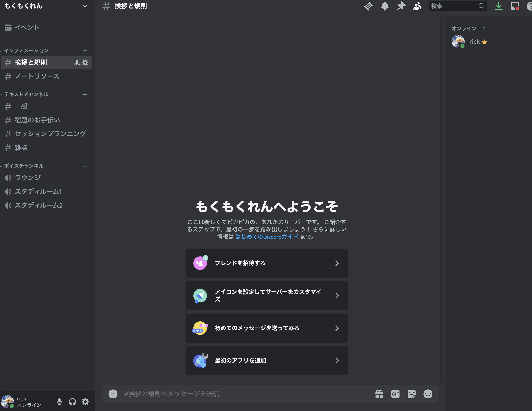This screenshot has height=411, width=532.
Task: Add channel to ボイスチャンネル category
Action: click(x=85, y=166)
